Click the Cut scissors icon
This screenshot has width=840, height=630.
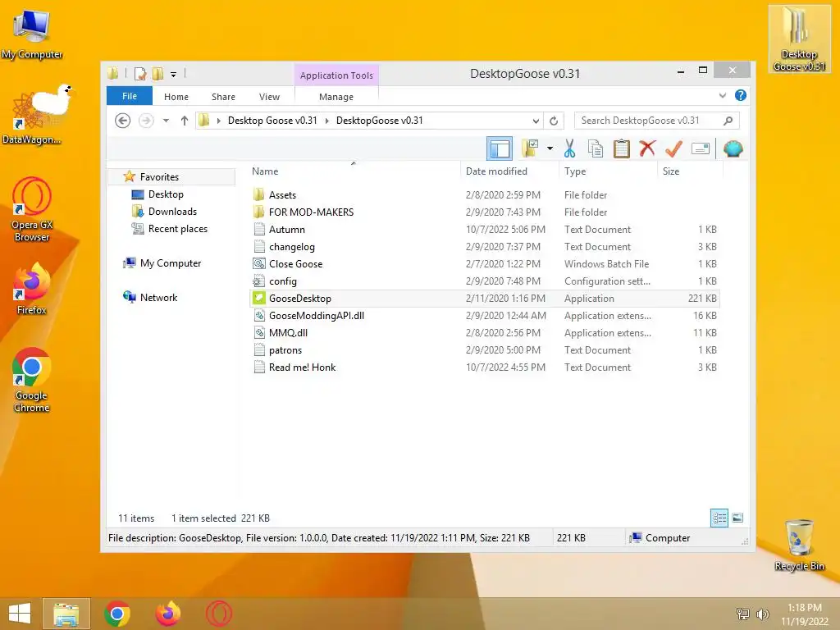tap(569, 148)
